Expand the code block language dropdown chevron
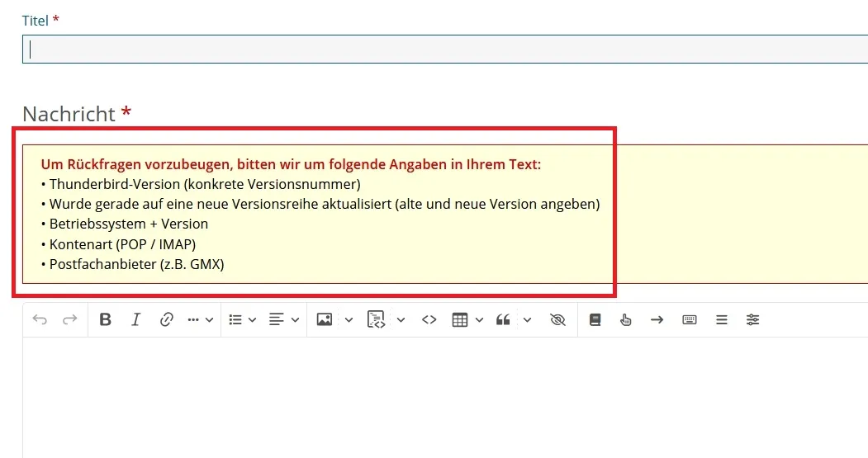Screen dimensions: 868x458 [x=401, y=319]
